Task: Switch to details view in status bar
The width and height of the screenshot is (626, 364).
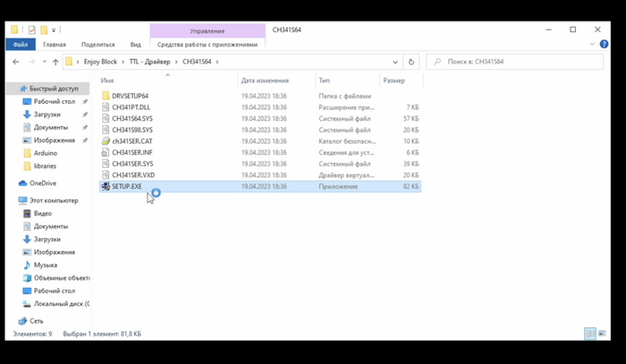Action: [x=589, y=334]
